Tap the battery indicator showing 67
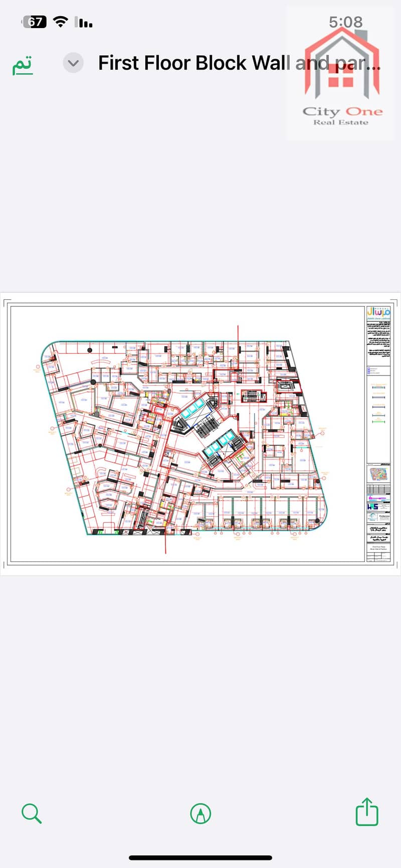The width and height of the screenshot is (401, 868). [35, 22]
